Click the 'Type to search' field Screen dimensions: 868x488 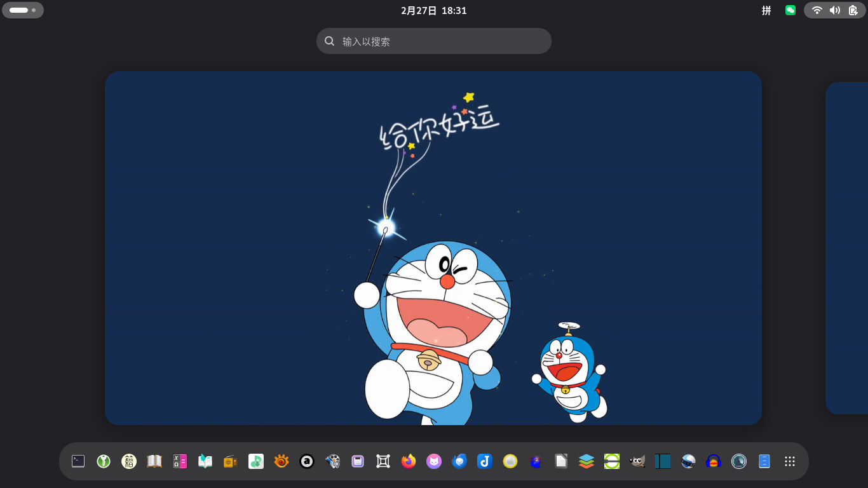(434, 41)
